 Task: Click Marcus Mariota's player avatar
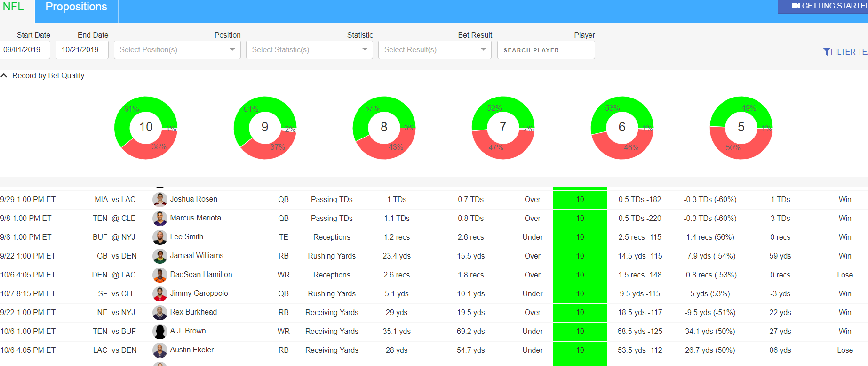click(x=160, y=219)
